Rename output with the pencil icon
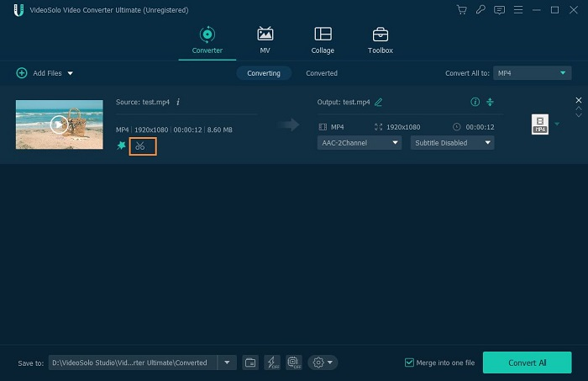Viewport: 588px width, 381px height. point(378,102)
